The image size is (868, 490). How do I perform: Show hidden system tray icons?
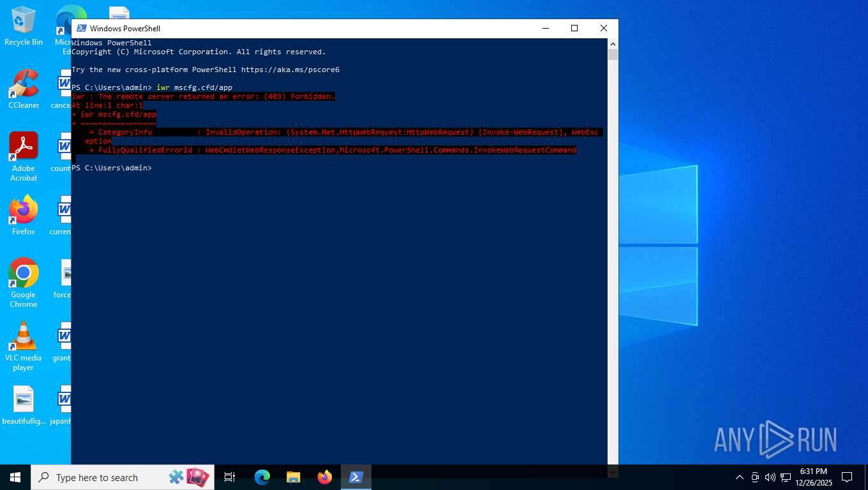[x=740, y=477]
